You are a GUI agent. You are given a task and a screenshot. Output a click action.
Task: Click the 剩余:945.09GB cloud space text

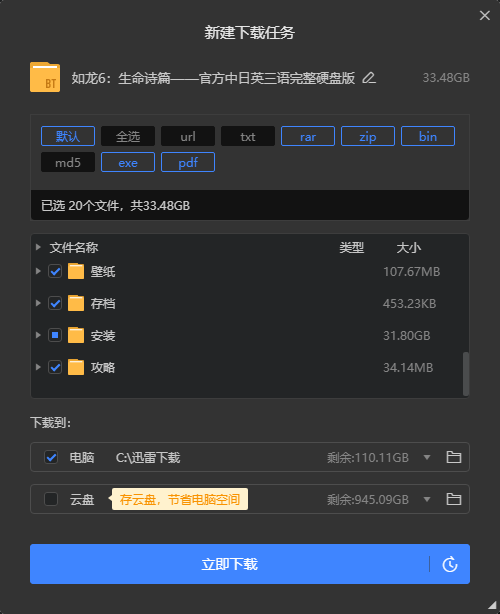click(368, 499)
